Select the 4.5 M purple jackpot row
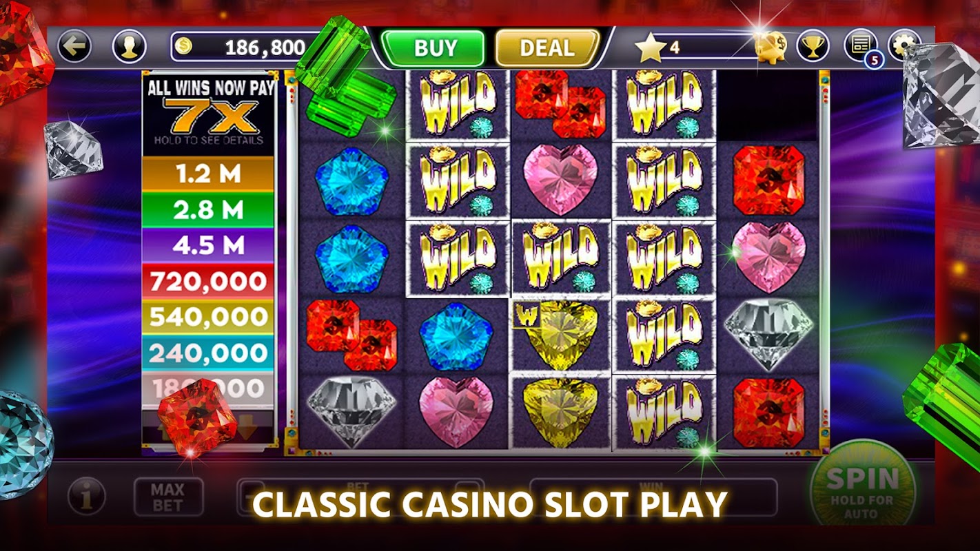 [x=208, y=246]
